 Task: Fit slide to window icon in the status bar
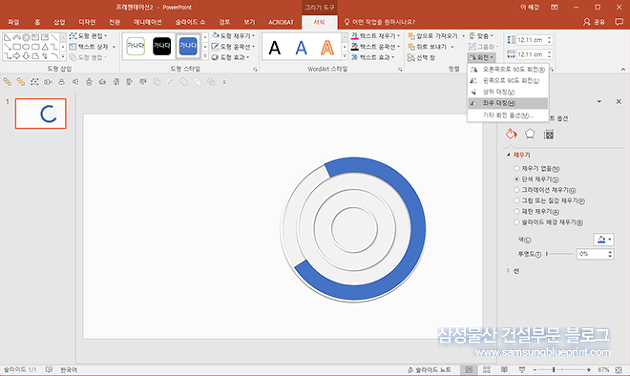point(619,370)
